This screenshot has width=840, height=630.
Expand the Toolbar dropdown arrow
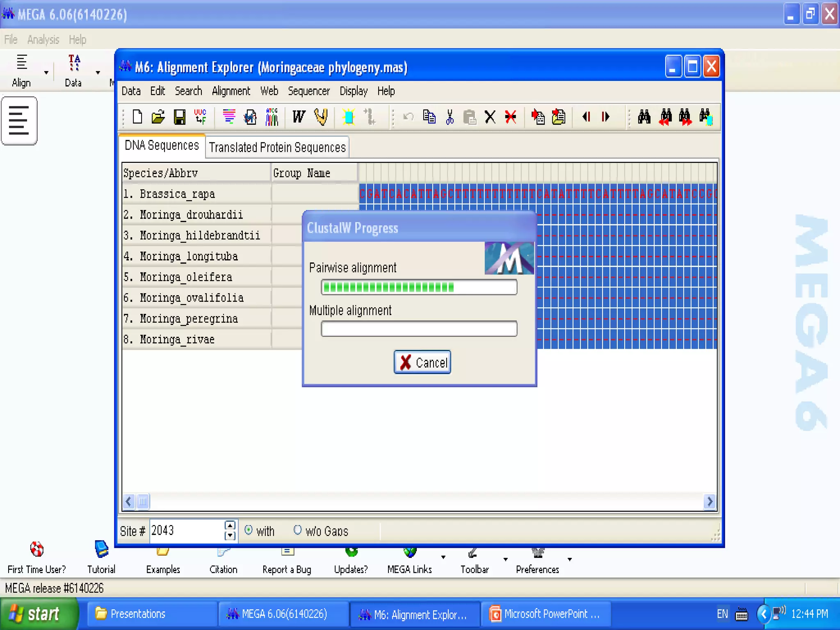[x=505, y=559]
